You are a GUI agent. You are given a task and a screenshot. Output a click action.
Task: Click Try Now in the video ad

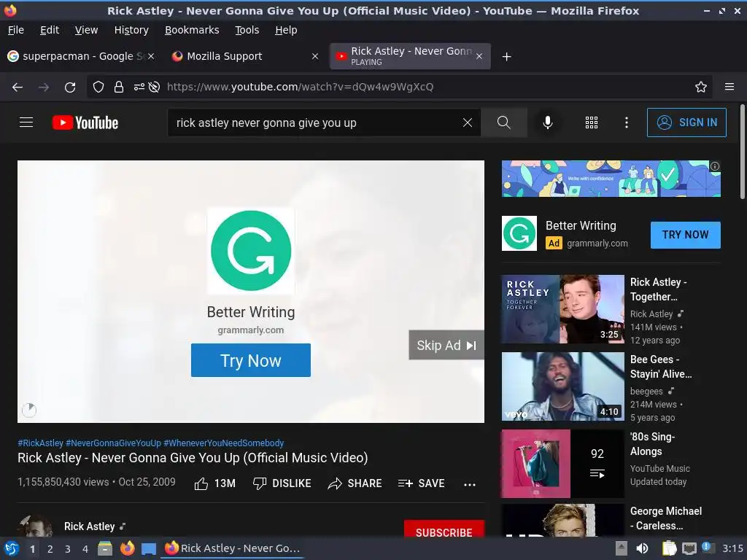coord(251,360)
